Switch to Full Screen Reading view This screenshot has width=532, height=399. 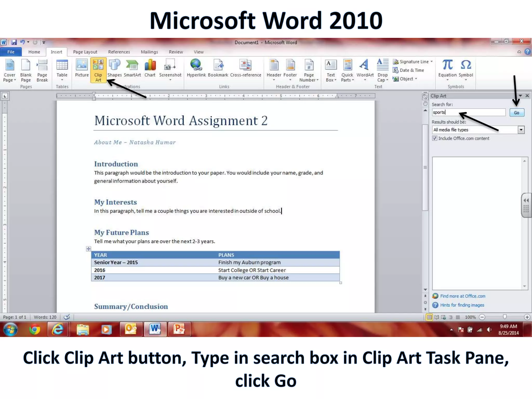click(437, 317)
